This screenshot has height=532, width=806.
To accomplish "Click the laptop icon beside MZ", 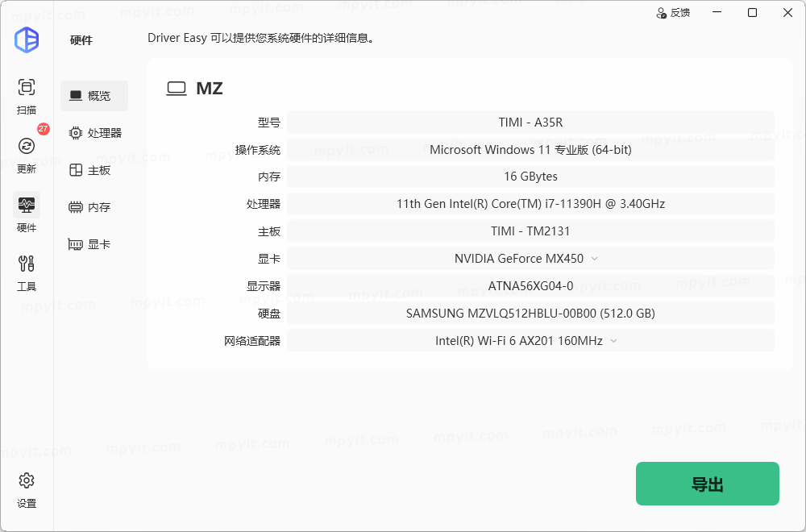I will click(x=177, y=89).
